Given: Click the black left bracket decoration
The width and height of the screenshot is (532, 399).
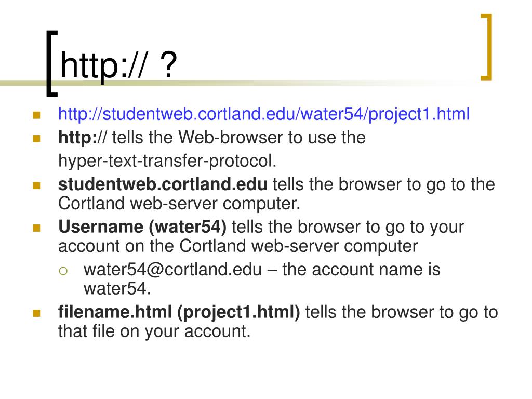Looking at the screenshot, I should pos(52,63).
